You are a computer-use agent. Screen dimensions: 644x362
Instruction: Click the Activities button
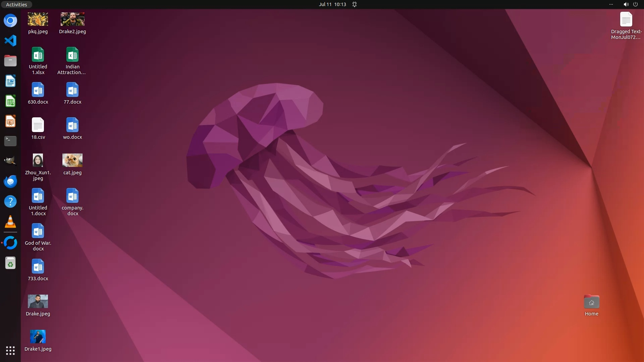(x=16, y=4)
